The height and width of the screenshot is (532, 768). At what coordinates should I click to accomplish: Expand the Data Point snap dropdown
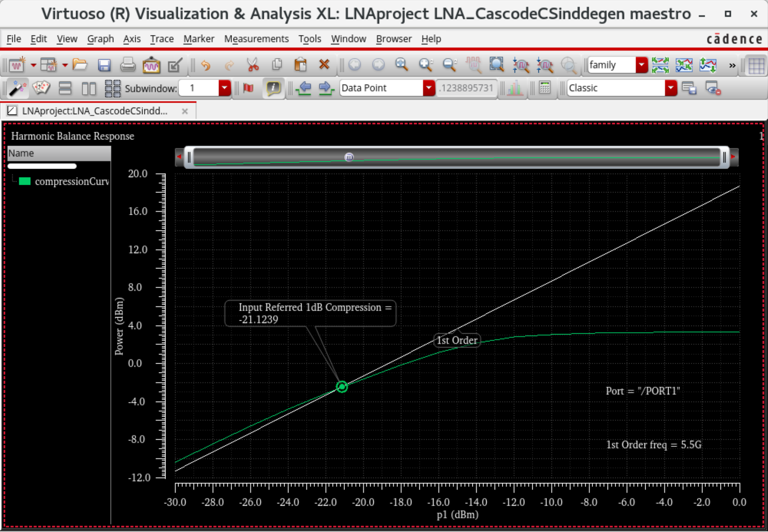coord(428,88)
